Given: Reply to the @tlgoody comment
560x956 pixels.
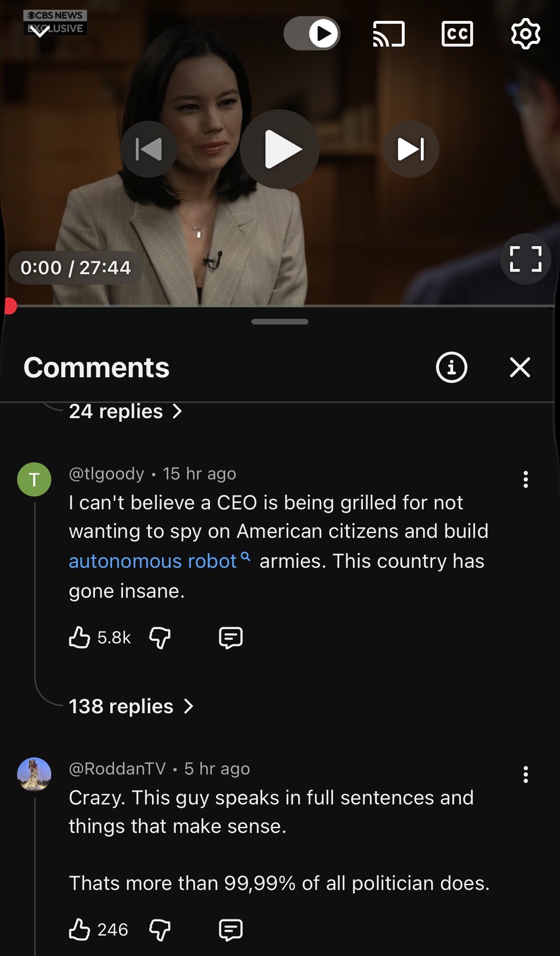Looking at the screenshot, I should [231, 637].
